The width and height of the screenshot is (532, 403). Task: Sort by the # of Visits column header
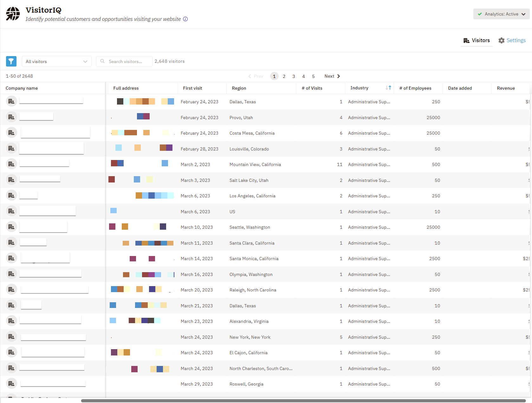pos(312,88)
